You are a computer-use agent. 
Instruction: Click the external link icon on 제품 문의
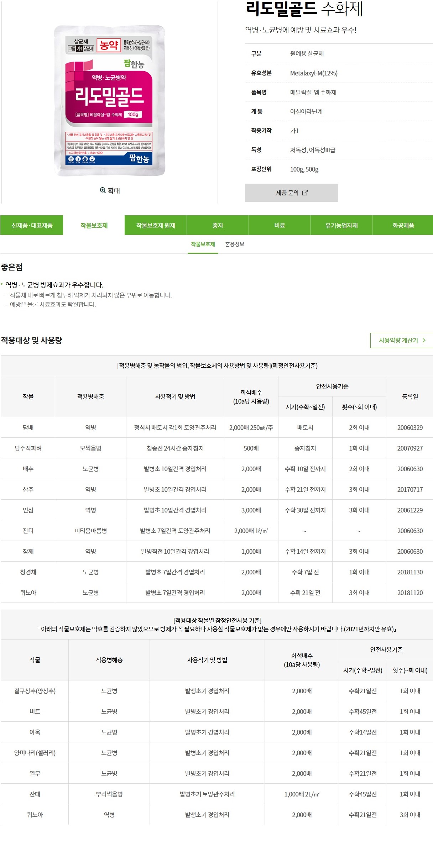(305, 193)
